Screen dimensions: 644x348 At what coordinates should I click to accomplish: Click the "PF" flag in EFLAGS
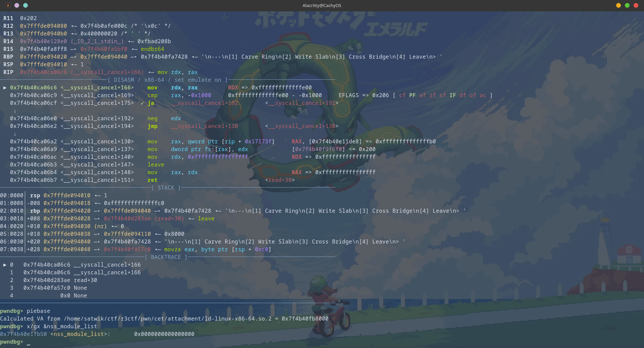(x=413, y=95)
